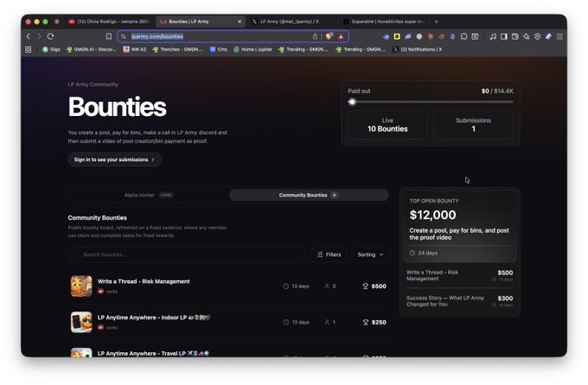Click the clock icon beside 24 days

coord(412,253)
